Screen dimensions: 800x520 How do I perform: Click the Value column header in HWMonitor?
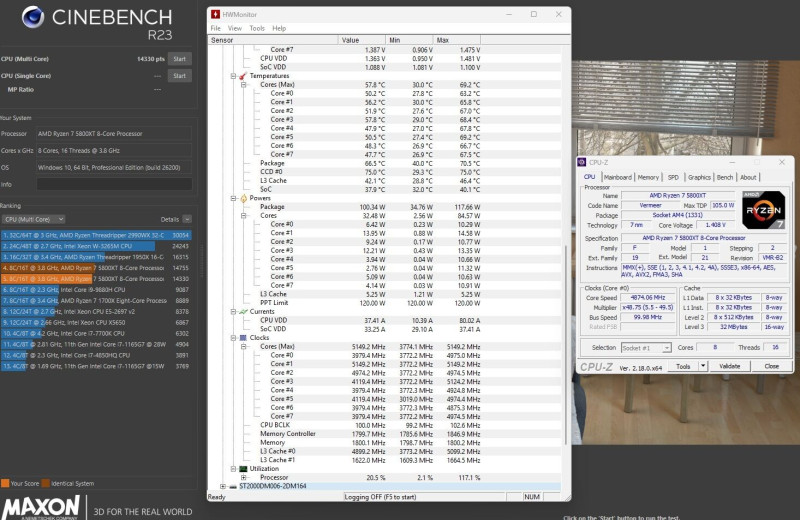[x=361, y=40]
